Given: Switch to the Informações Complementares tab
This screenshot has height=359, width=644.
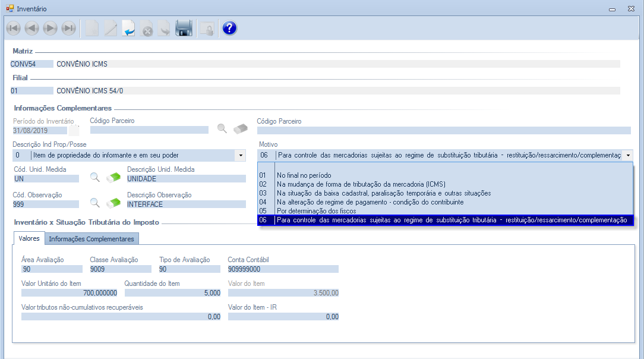Looking at the screenshot, I should 92,239.
